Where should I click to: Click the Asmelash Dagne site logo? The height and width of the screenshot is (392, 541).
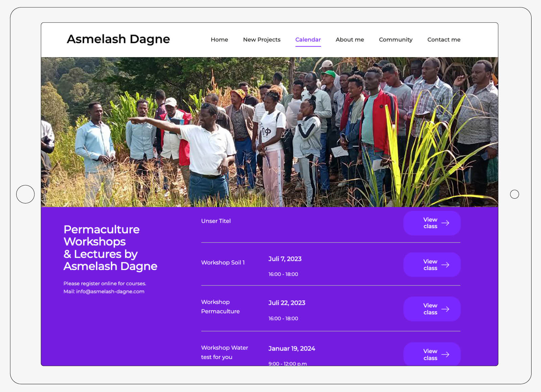(x=118, y=39)
